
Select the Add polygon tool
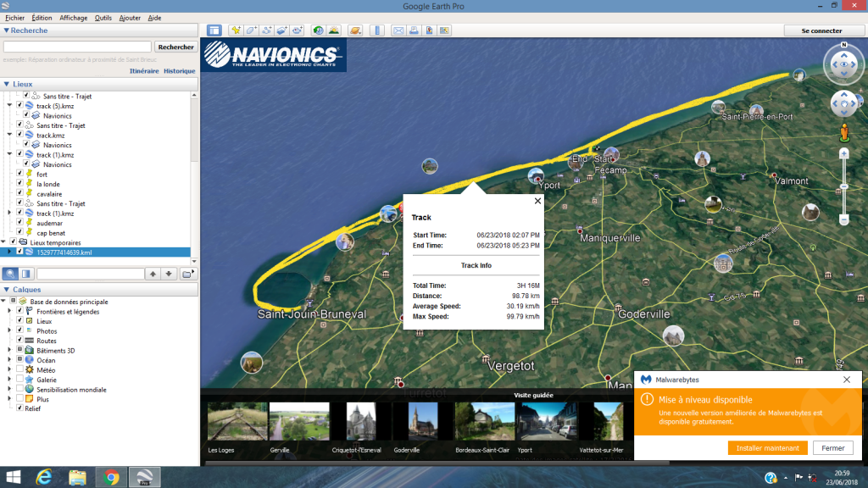pos(251,30)
